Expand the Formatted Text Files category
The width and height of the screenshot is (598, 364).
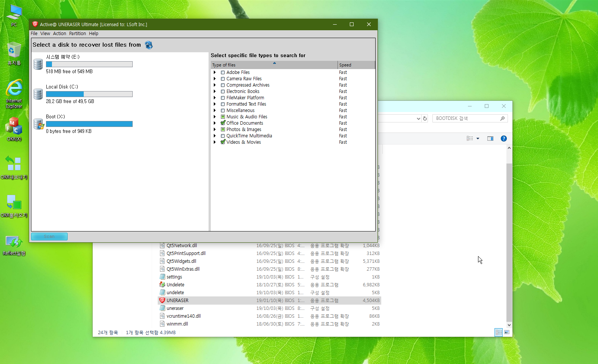pyautogui.click(x=215, y=104)
